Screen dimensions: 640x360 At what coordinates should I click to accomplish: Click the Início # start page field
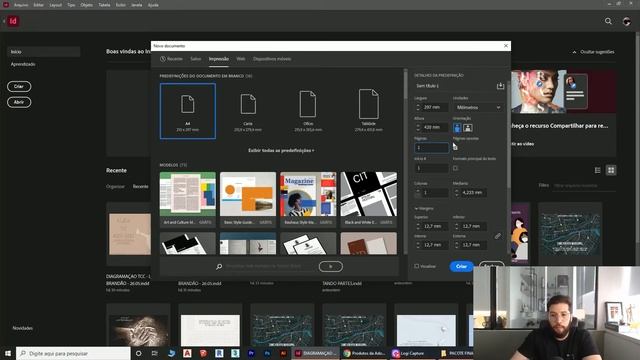[431, 168]
